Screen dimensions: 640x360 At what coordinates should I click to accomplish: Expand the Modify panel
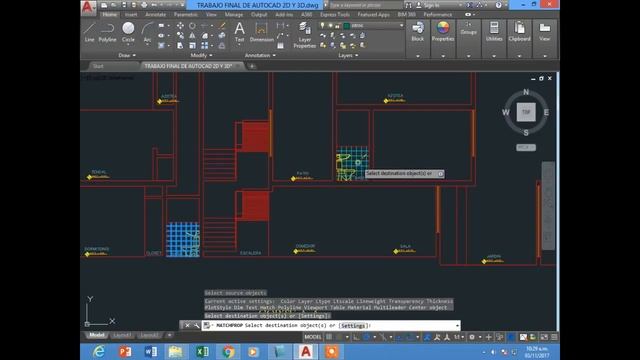(x=201, y=55)
